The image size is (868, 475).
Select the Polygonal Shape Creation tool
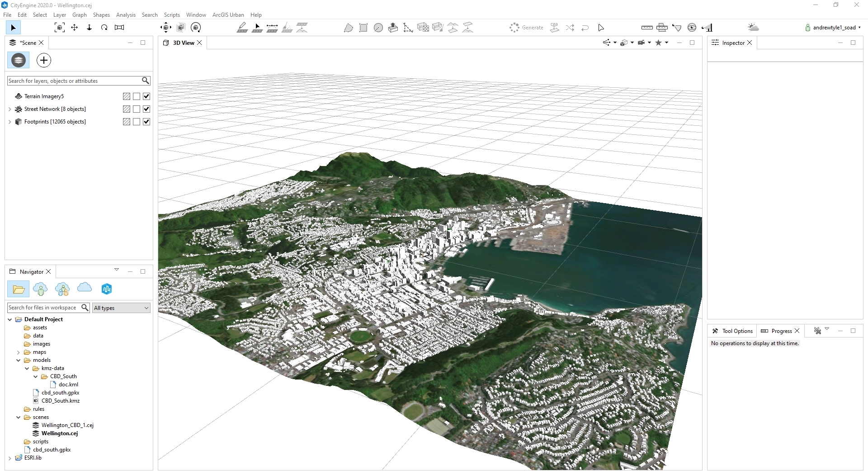(348, 28)
